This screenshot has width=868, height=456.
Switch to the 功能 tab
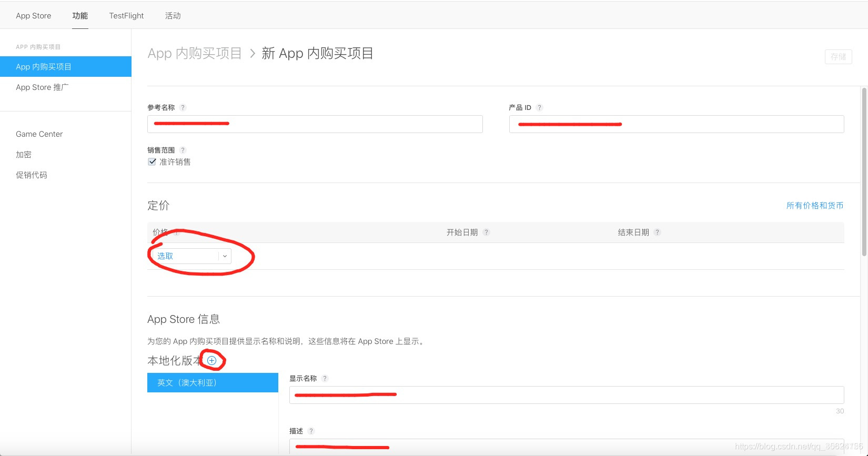(x=80, y=16)
